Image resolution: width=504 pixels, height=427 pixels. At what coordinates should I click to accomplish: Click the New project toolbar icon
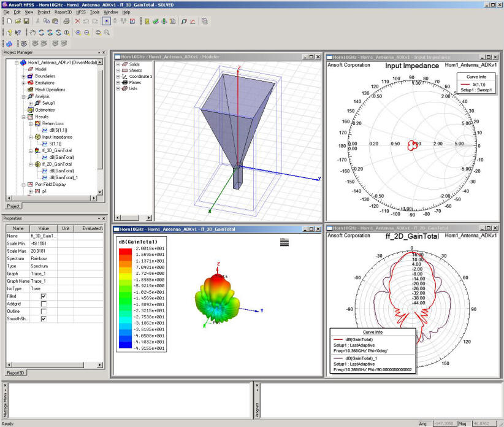[x=9, y=21]
